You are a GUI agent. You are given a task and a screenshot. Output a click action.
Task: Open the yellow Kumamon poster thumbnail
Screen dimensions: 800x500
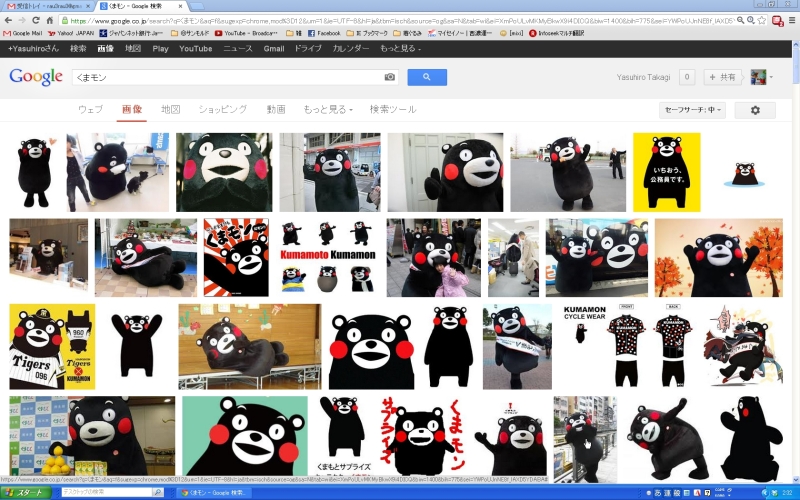point(659,158)
